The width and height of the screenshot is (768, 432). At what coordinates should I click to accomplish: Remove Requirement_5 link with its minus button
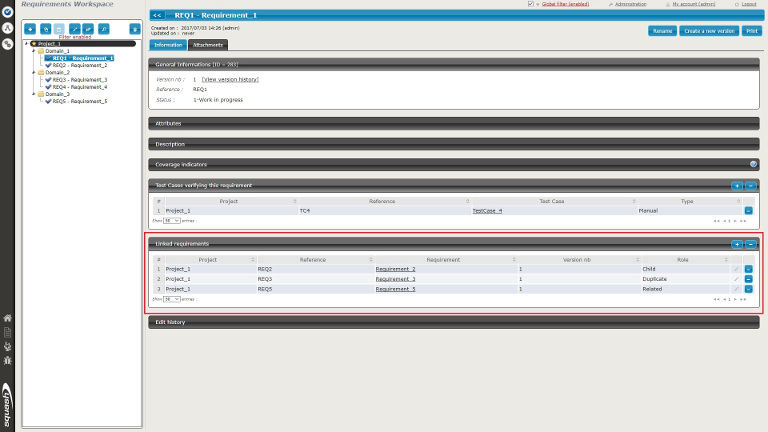pyautogui.click(x=748, y=289)
